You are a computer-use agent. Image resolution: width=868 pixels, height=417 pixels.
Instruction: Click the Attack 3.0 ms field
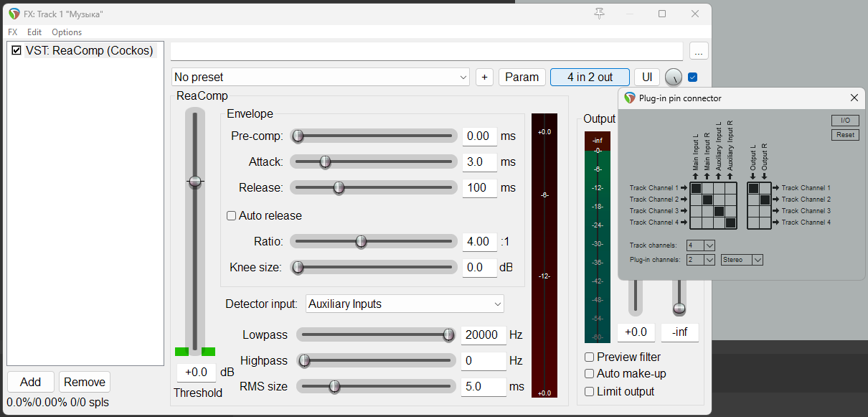(479, 161)
